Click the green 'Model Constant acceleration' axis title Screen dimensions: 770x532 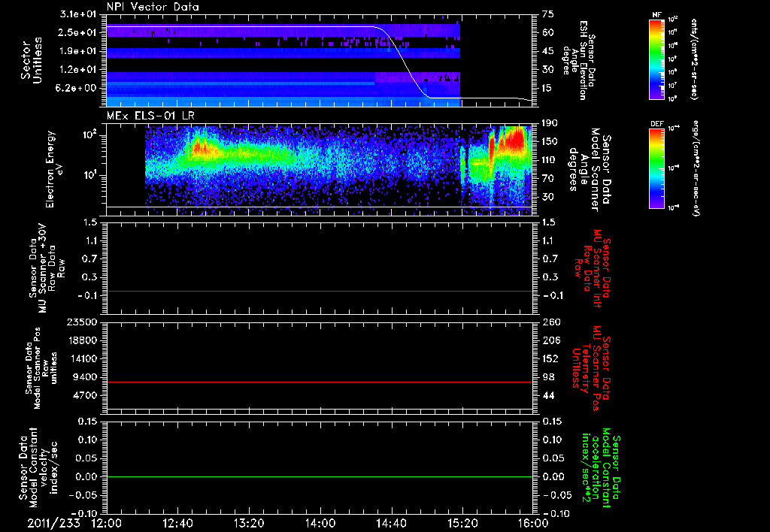tap(601, 467)
